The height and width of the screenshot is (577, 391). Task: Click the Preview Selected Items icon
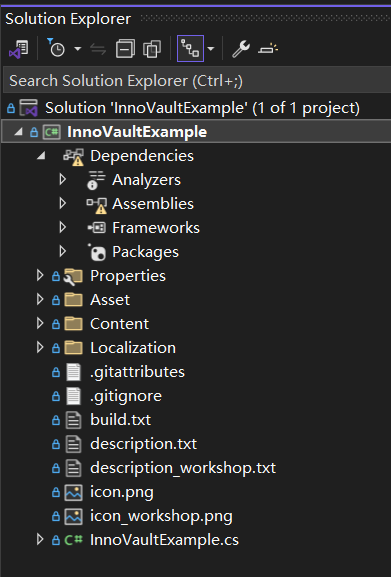pyautogui.click(x=268, y=49)
